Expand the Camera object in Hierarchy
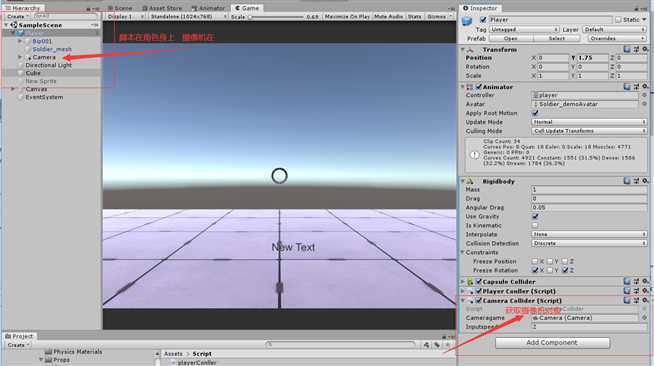The height and width of the screenshot is (366, 654). (20, 57)
